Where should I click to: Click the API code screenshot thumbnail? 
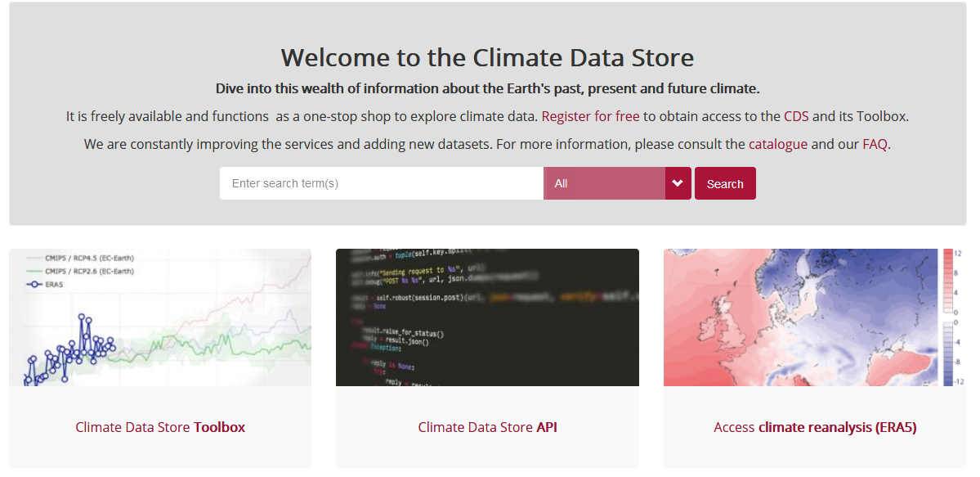487,317
